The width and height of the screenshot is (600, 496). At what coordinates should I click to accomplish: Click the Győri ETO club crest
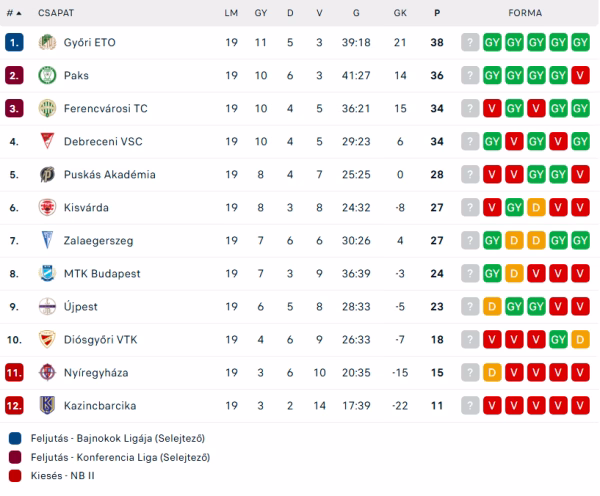click(x=46, y=42)
